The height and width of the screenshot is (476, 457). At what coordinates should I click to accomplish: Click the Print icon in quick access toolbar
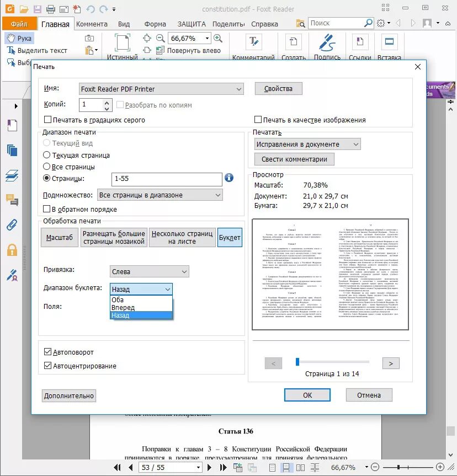pos(50,9)
